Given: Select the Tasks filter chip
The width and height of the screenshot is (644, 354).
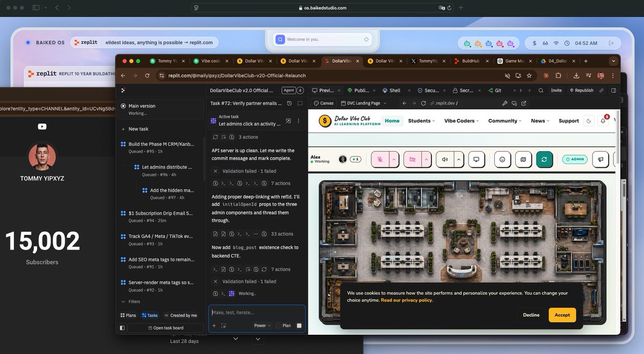Looking at the screenshot, I should (150, 315).
